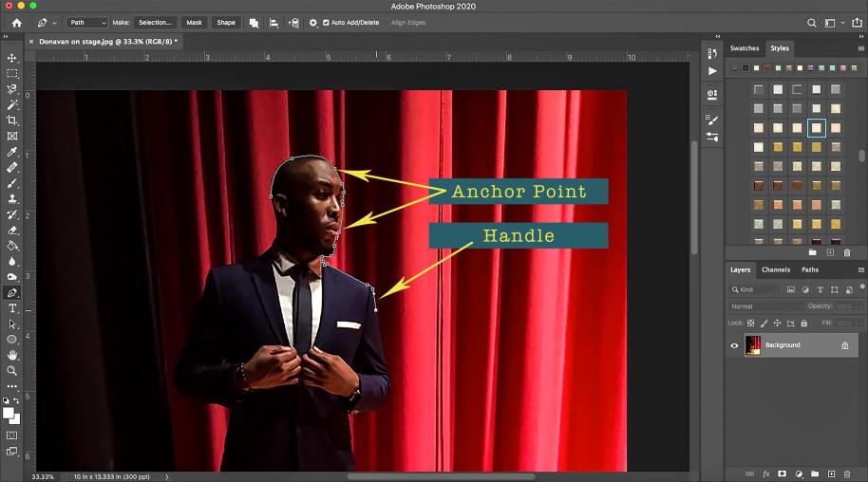The height and width of the screenshot is (482, 868).
Task: Select the Zoom tool in toolbar
Action: [x=12, y=370]
